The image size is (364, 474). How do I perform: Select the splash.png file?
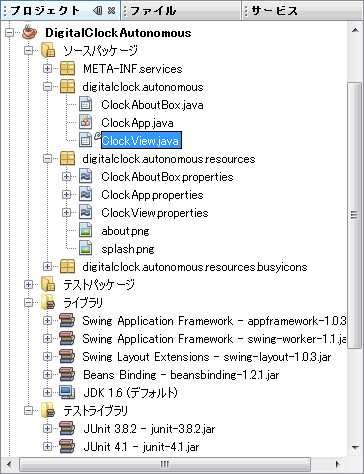coord(128,249)
